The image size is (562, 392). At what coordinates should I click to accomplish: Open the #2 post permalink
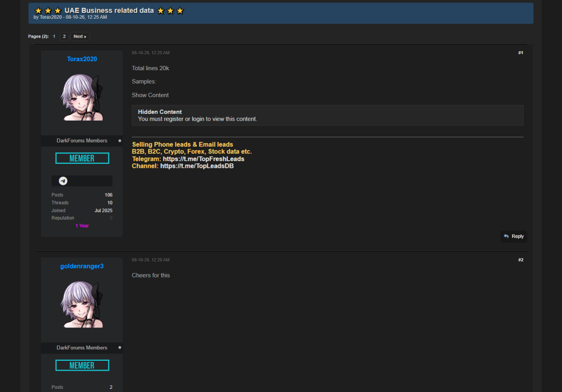[521, 260]
